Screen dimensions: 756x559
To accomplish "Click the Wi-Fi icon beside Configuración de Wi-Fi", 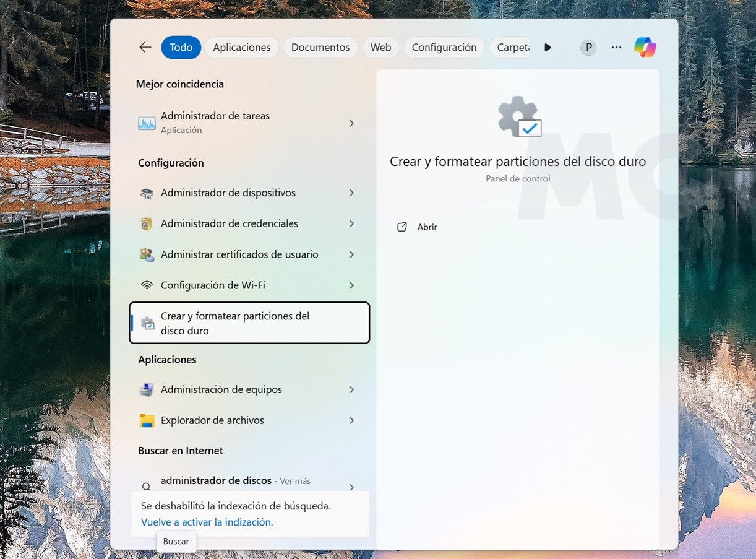I will pyautogui.click(x=147, y=285).
